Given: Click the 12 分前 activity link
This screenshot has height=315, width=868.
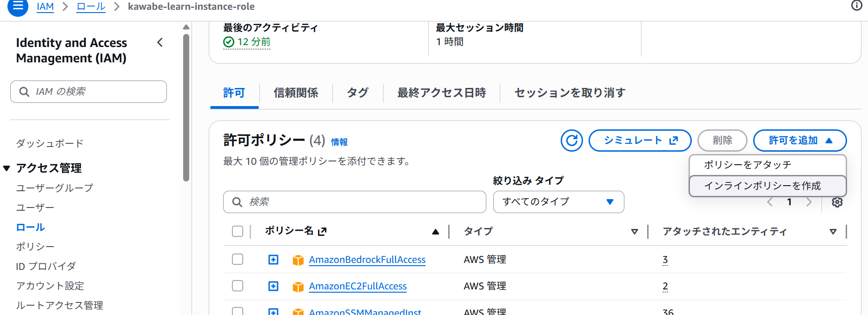Looking at the screenshot, I should pyautogui.click(x=254, y=42).
